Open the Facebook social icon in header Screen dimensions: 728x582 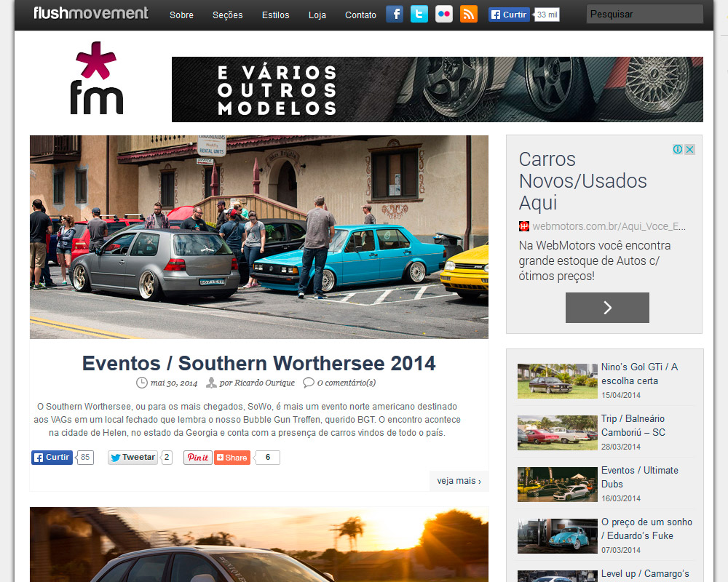pyautogui.click(x=395, y=15)
